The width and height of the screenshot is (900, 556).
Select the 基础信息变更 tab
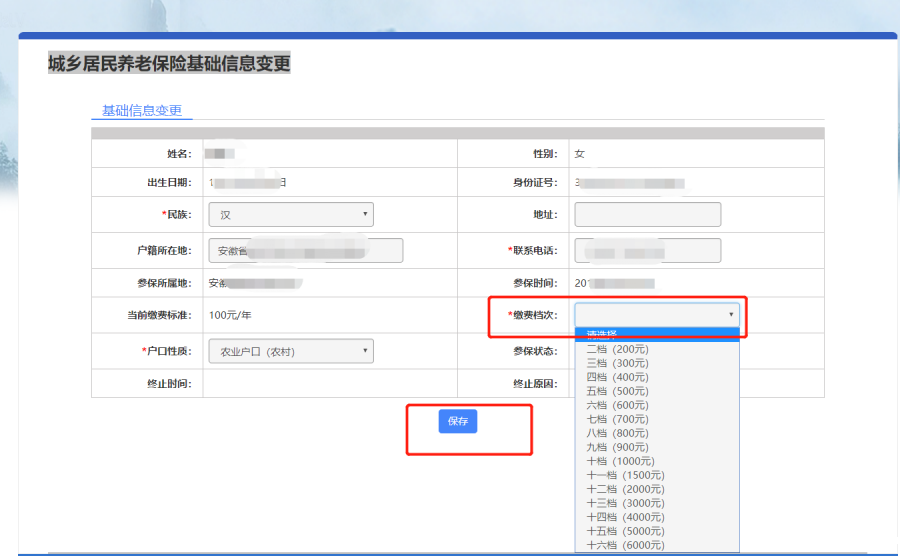point(141,110)
